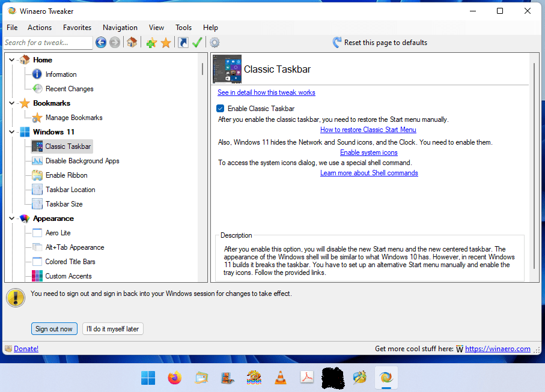The height and width of the screenshot is (392, 545).
Task: Click the Disable Background Apps icon
Action: [x=37, y=161]
